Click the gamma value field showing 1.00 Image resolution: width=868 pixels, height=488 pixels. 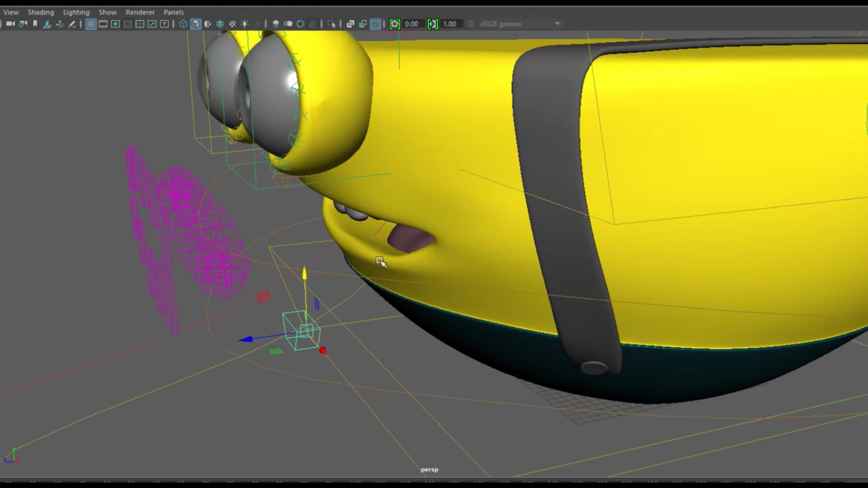click(450, 24)
